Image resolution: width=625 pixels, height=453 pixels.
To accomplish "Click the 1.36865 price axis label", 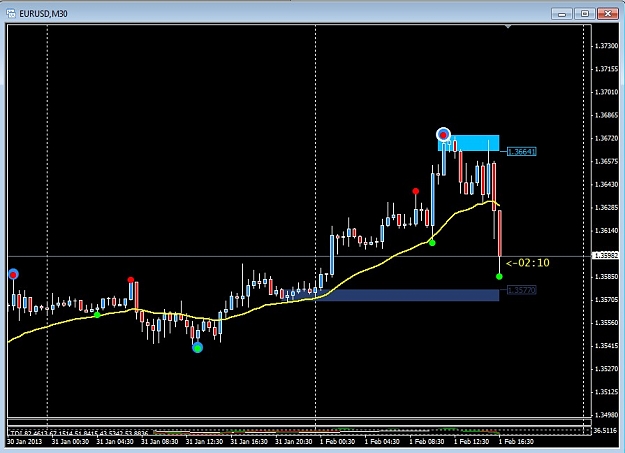I will [x=606, y=115].
